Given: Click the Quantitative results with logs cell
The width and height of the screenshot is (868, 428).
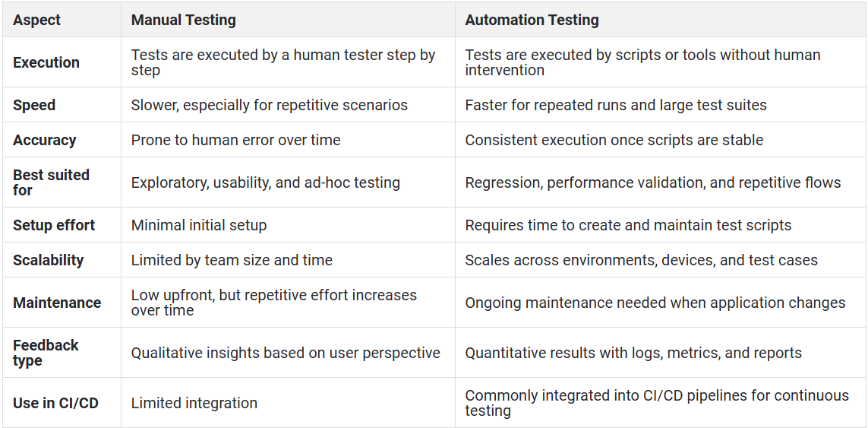Looking at the screenshot, I should pos(633,353).
